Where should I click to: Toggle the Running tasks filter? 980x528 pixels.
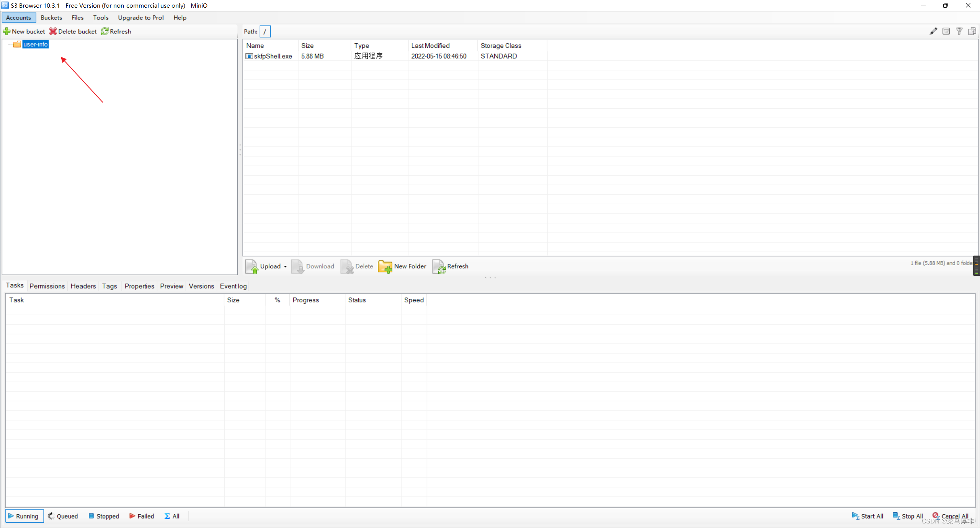point(24,516)
